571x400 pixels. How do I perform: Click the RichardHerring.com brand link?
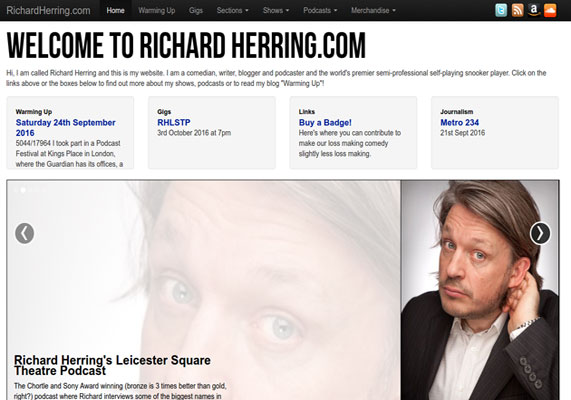click(x=48, y=11)
